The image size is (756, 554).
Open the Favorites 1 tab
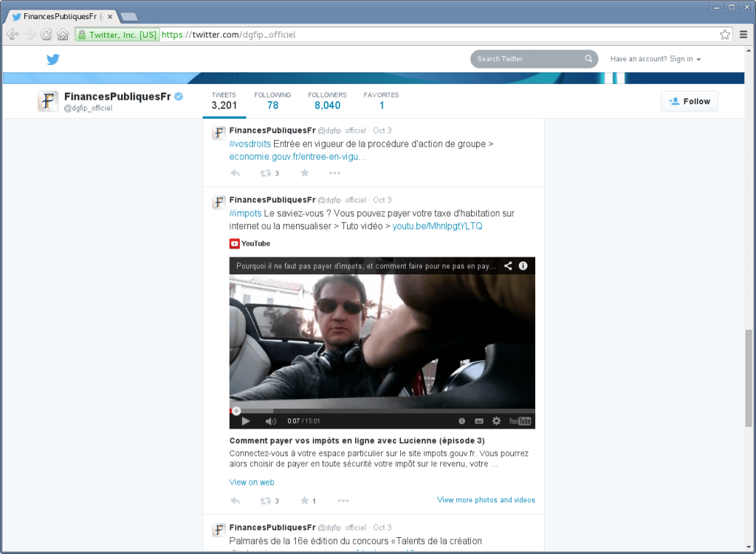(382, 101)
